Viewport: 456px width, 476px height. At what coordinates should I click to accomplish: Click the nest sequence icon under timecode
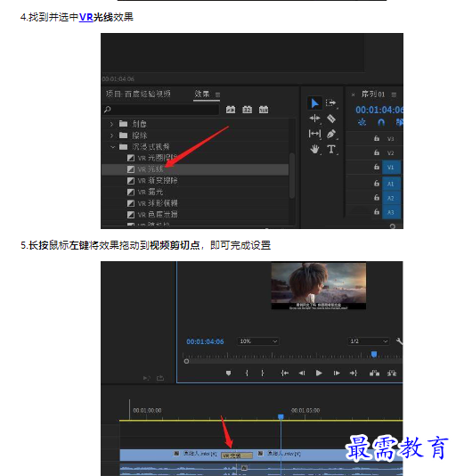[x=362, y=122]
